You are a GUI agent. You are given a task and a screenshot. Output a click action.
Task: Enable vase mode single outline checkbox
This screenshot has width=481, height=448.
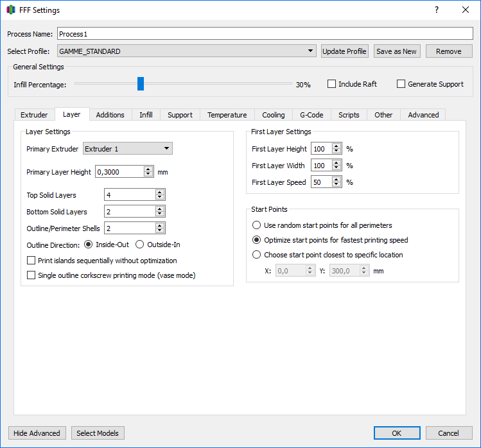pos(31,275)
